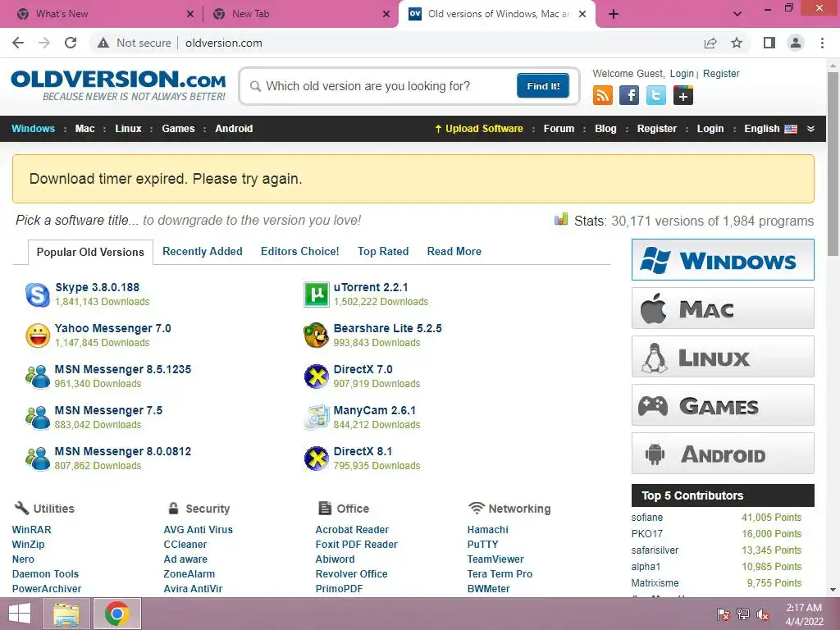Open a new browser tab with plus
Image resolution: width=840 pixels, height=630 pixels.
click(614, 14)
